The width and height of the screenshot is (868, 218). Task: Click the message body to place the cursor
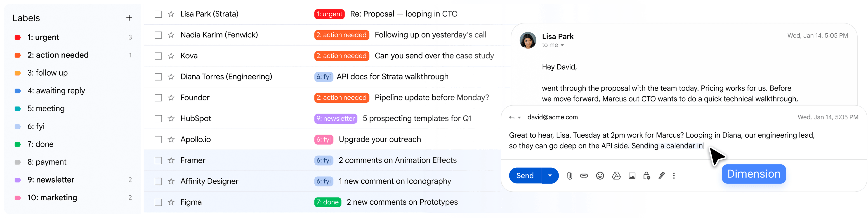640,140
